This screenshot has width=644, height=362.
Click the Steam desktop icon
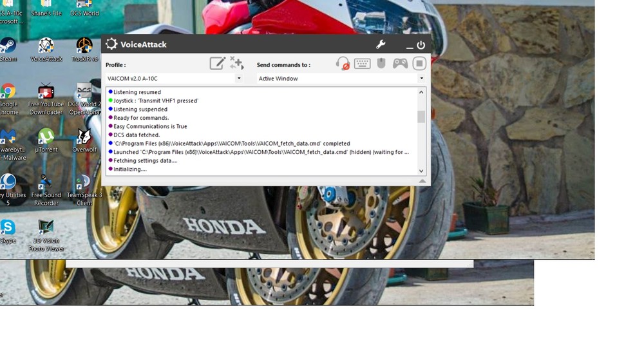tap(8, 50)
